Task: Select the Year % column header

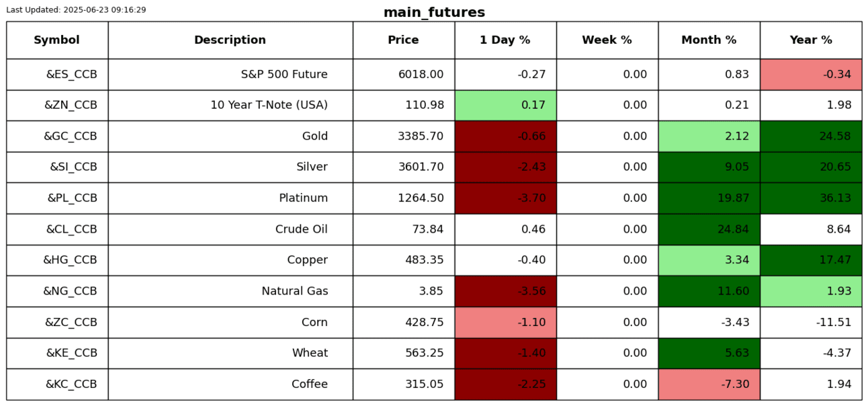Action: [810, 40]
